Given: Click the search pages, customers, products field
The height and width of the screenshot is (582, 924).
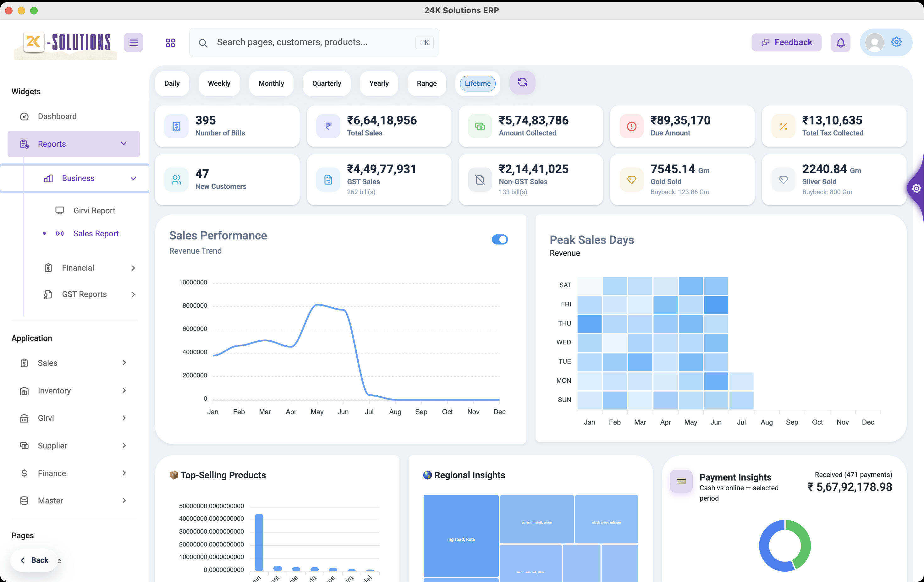Looking at the screenshot, I should click(x=314, y=42).
